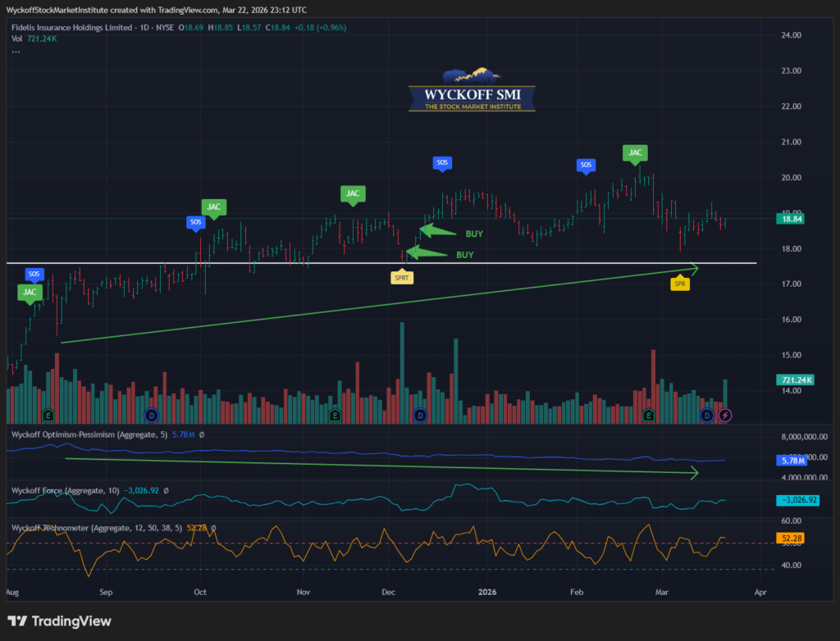The width and height of the screenshot is (840, 641).
Task: Select the yellow SPR label
Action: click(680, 284)
